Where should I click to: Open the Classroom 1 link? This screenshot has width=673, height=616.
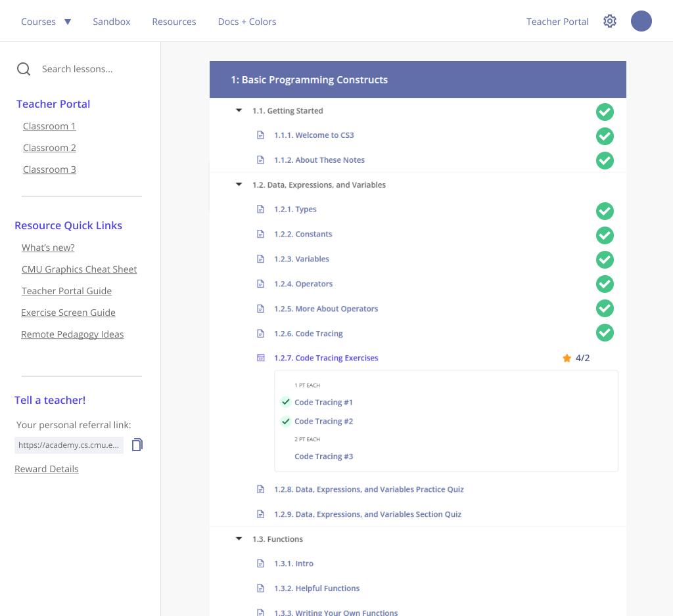49,126
